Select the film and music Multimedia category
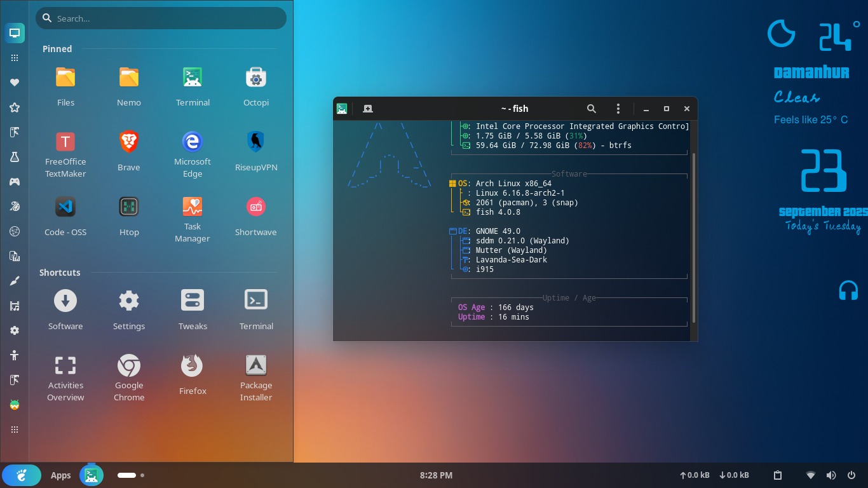Image resolution: width=868 pixels, height=488 pixels. [x=15, y=306]
